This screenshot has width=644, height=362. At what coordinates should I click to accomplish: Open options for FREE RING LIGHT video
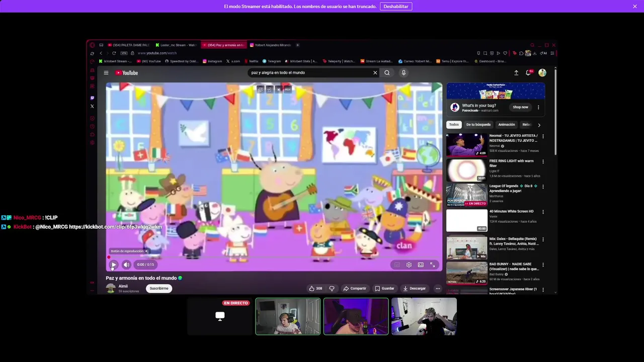point(543,161)
